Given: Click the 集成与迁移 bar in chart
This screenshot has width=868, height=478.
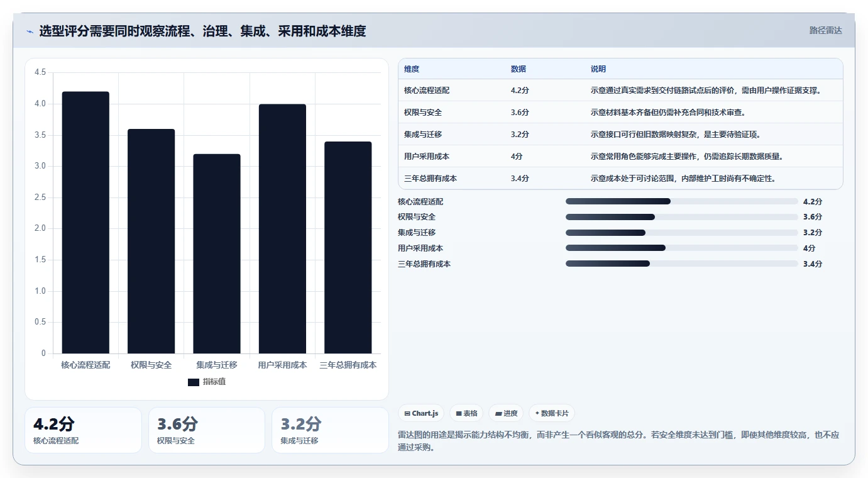Looking at the screenshot, I should point(217,253).
